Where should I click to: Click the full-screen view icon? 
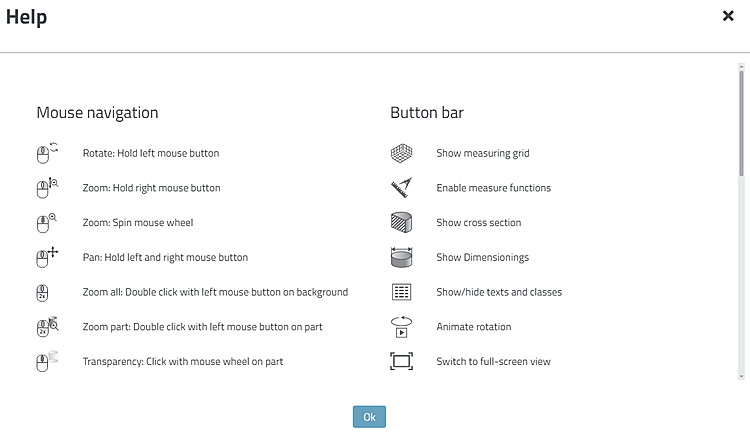tap(401, 361)
